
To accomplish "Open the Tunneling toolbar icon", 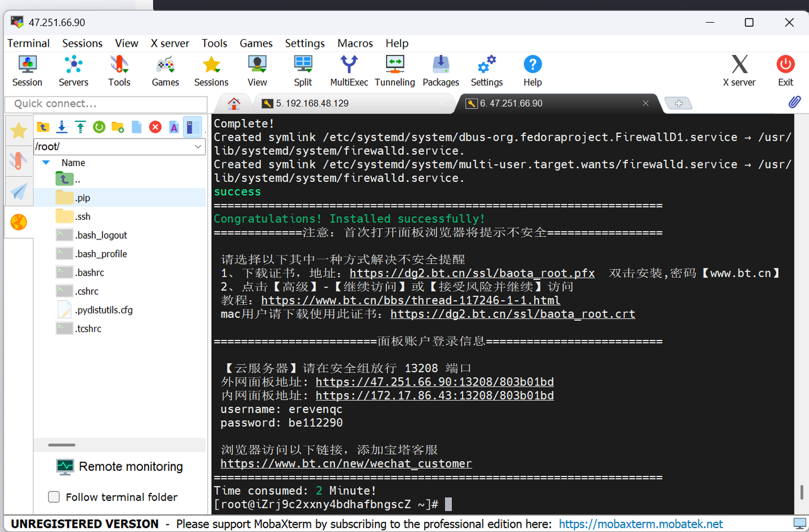I will (x=395, y=71).
